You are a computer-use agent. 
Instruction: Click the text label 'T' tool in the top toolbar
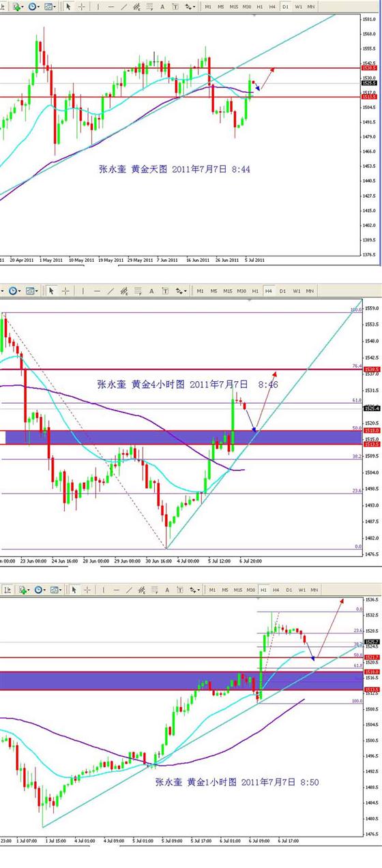pyautogui.click(x=175, y=6)
